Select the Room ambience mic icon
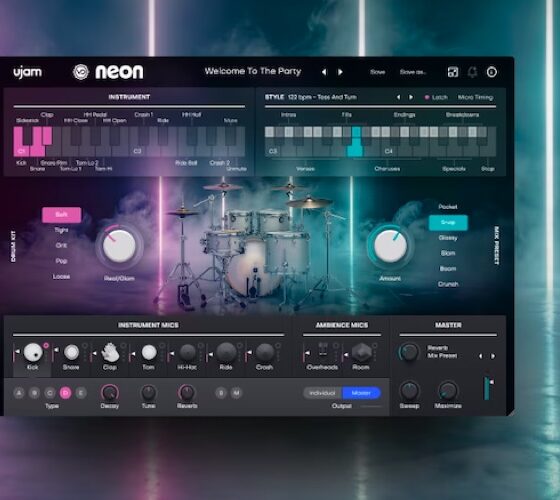Image resolution: width=560 pixels, height=500 pixels. click(362, 352)
